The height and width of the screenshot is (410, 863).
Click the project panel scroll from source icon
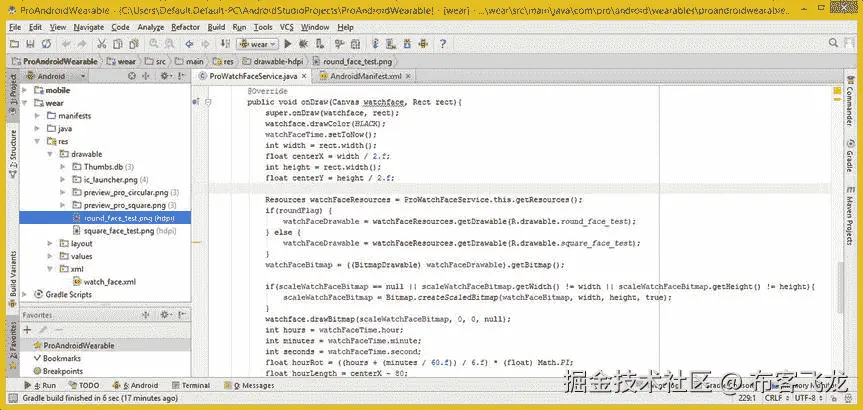coord(132,76)
